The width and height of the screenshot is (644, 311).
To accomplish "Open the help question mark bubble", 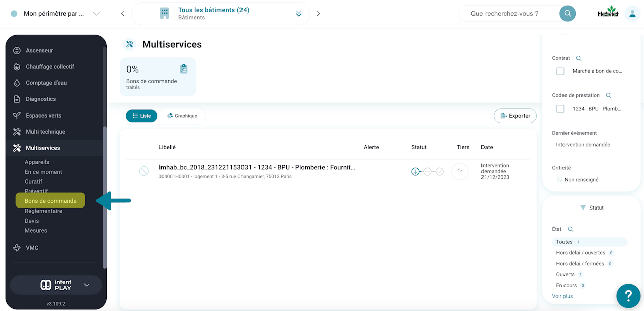I will pyautogui.click(x=628, y=296).
